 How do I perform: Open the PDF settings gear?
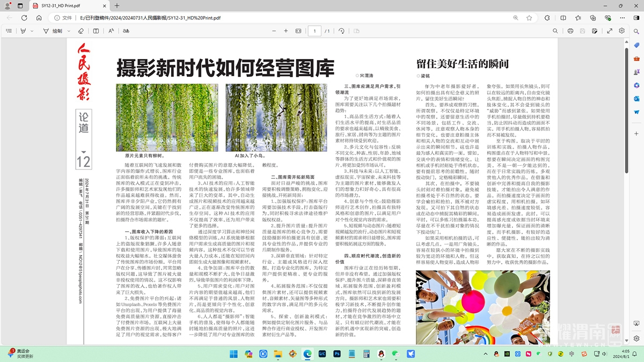(x=621, y=31)
